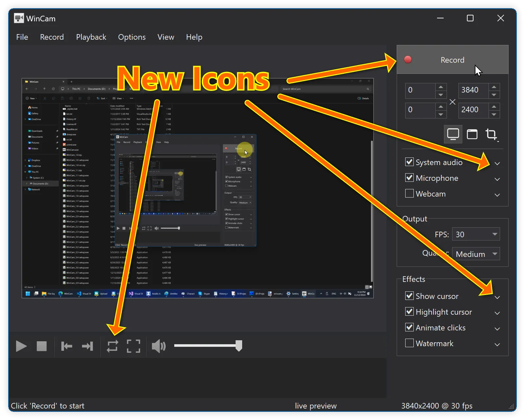525x420 pixels.
Task: Jump to the previous frame marker
Action: tap(67, 346)
